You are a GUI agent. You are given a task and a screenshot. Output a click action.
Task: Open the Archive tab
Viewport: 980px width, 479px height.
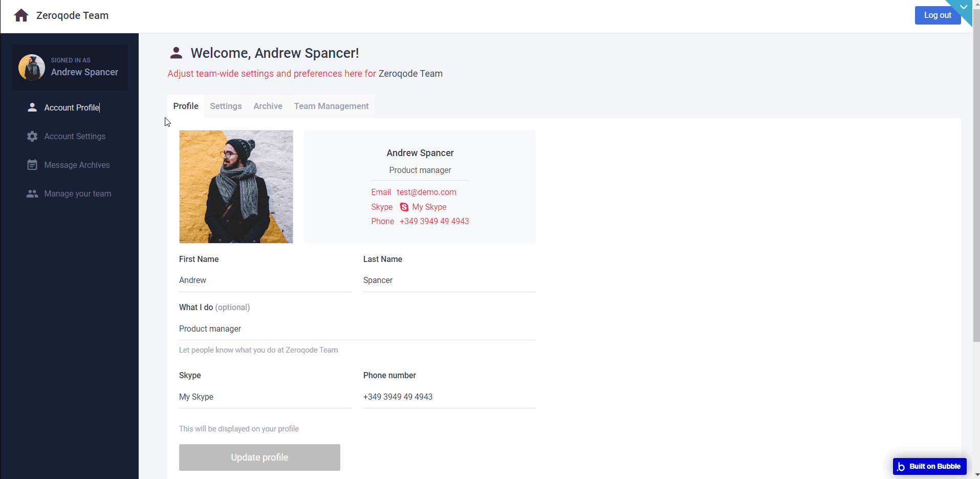click(268, 106)
